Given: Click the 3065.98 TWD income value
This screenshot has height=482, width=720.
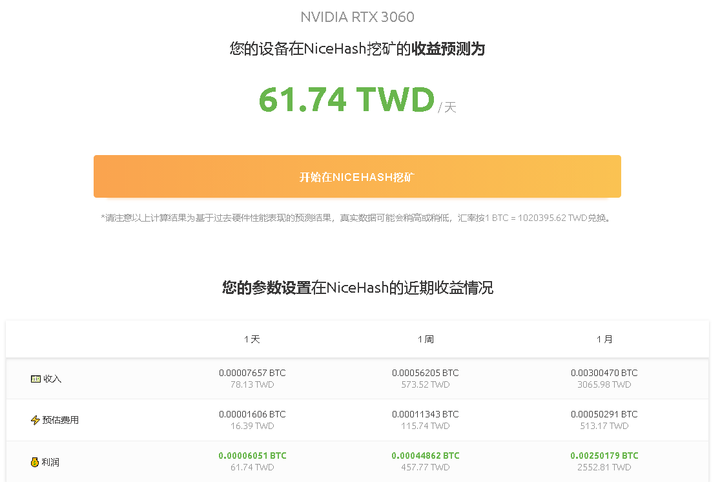Looking at the screenshot, I should pyautogui.click(x=604, y=385).
